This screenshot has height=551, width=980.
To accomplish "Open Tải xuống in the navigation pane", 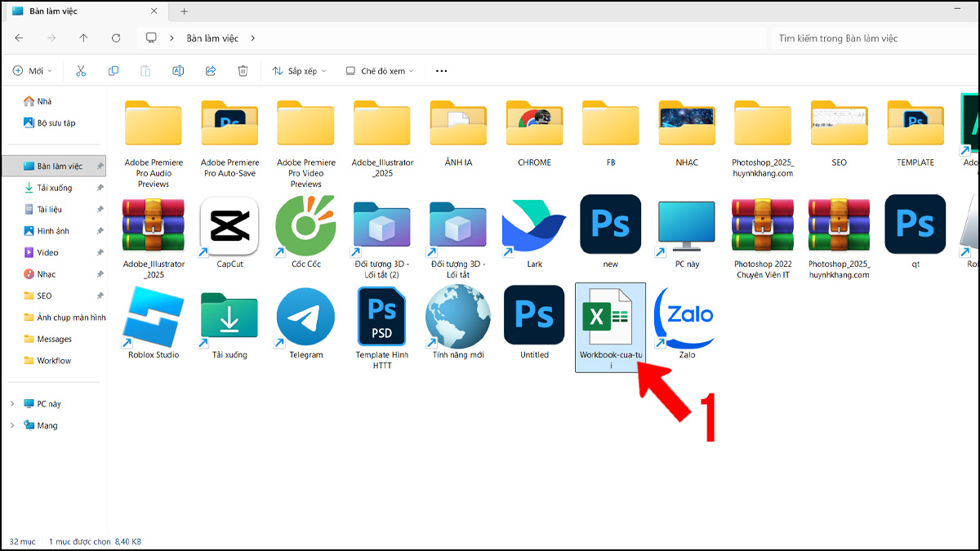I will click(48, 188).
